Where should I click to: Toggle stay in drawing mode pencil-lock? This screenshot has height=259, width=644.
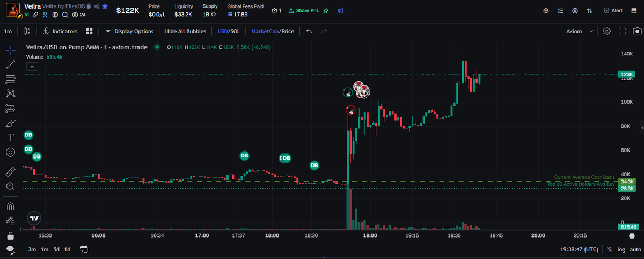tap(10, 220)
